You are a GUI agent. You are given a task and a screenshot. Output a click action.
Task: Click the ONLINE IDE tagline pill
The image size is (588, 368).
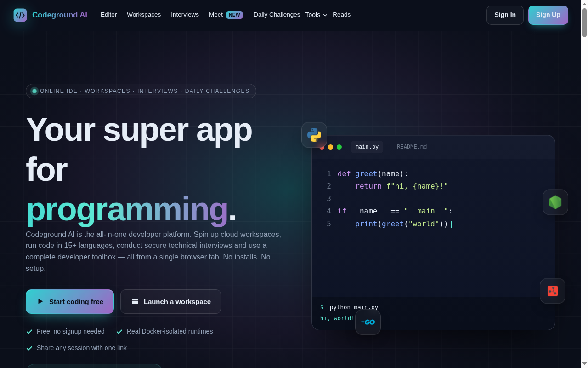(x=141, y=91)
